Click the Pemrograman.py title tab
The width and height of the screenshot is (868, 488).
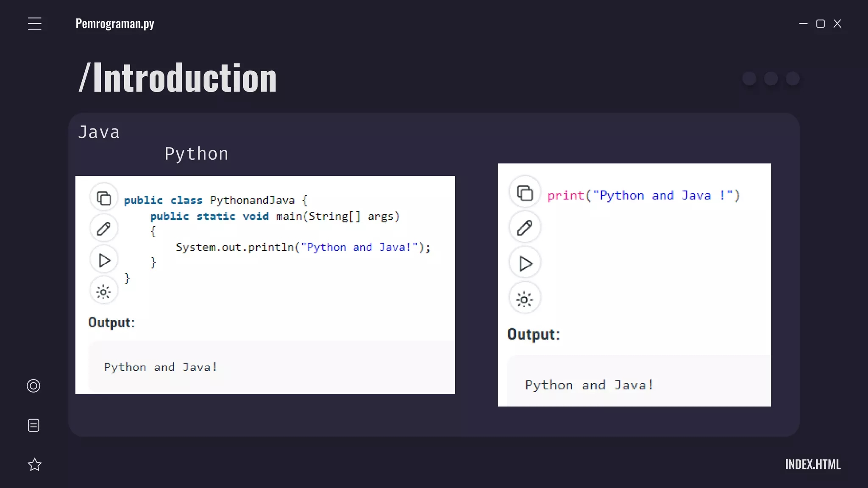point(115,24)
